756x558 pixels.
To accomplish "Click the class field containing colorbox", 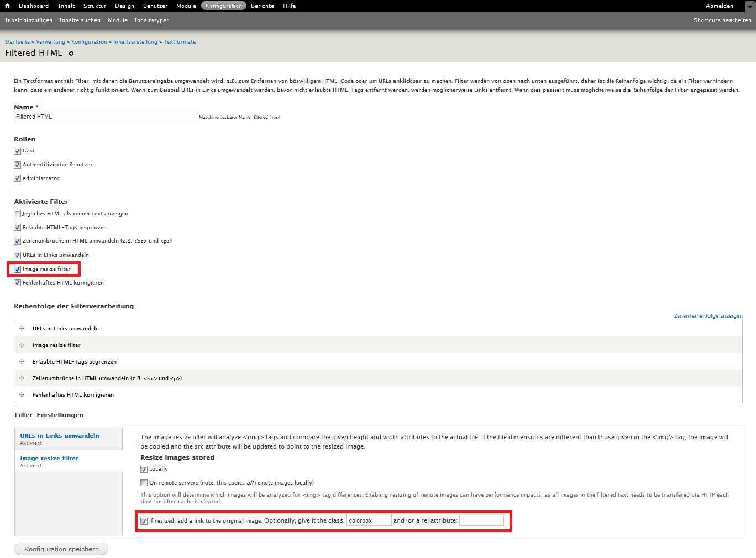I will [x=369, y=520].
